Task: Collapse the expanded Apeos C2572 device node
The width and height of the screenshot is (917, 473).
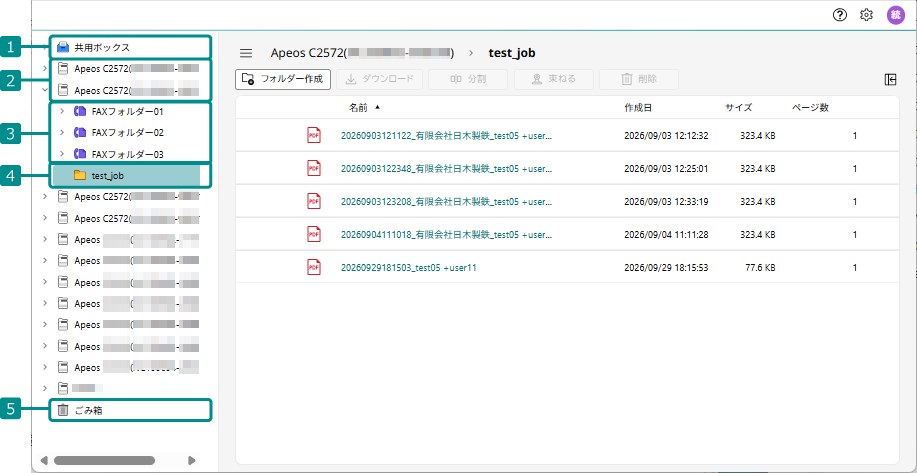Action: (x=45, y=91)
